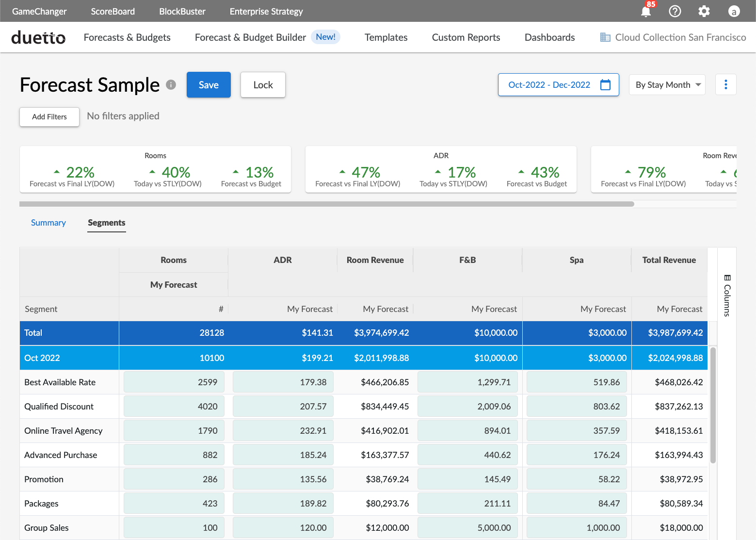
Task: Open the notifications bell with 85 alerts
Action: (646, 11)
